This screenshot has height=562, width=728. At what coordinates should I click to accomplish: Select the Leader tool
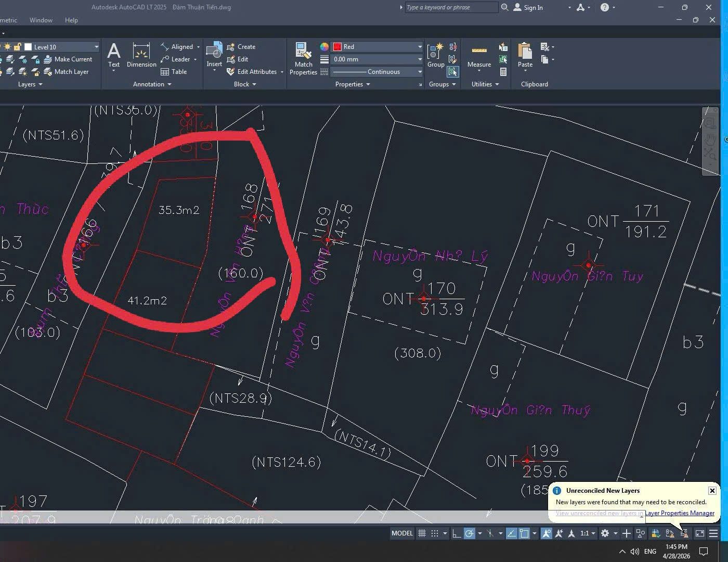(x=176, y=59)
